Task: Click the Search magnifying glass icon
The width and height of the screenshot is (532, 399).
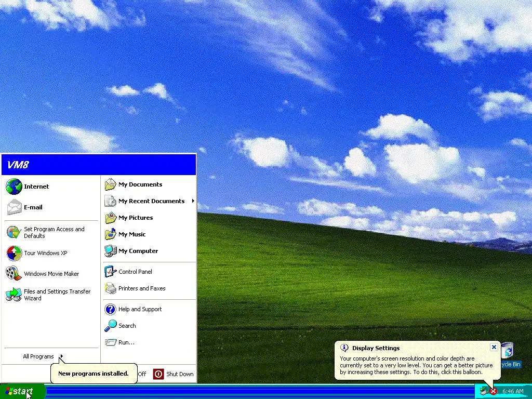Action: tap(111, 326)
